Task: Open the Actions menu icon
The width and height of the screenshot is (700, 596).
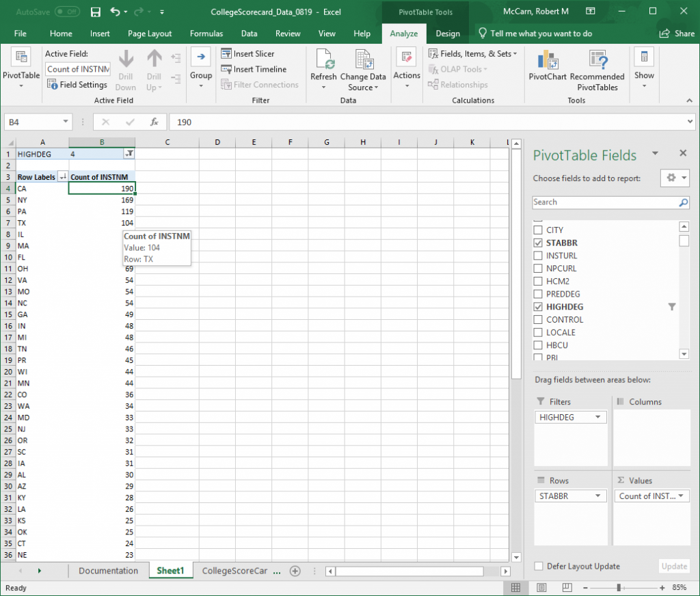Action: pos(407,57)
